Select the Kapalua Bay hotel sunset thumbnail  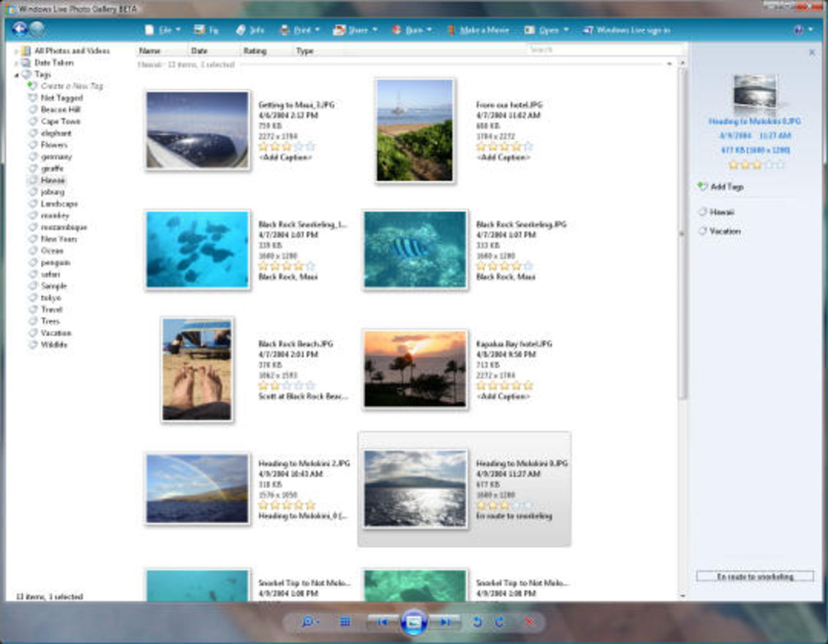(x=415, y=369)
